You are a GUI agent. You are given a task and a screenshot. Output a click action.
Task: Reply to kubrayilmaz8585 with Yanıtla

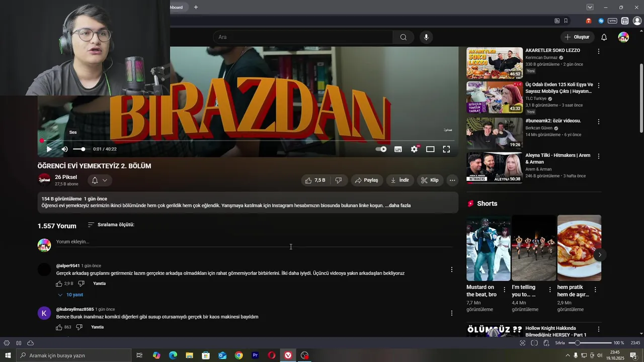[97, 327]
